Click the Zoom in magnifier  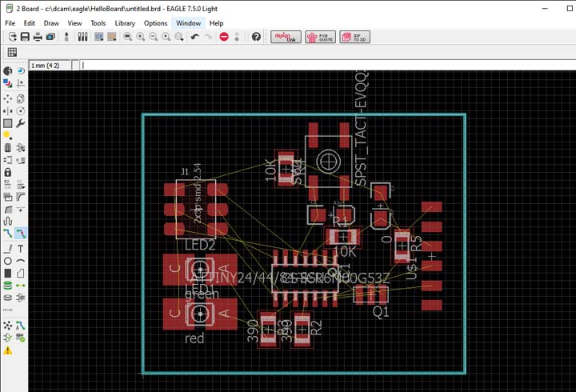pyautogui.click(x=140, y=37)
